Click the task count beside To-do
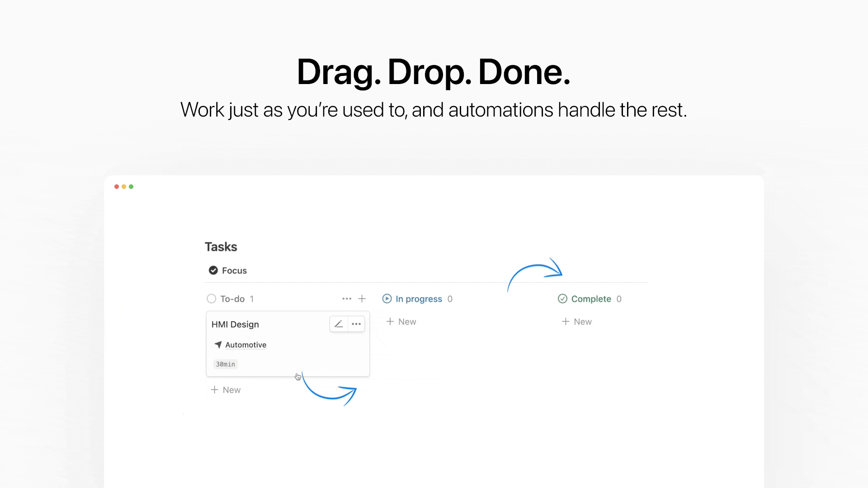This screenshot has width=868, height=488. [252, 298]
